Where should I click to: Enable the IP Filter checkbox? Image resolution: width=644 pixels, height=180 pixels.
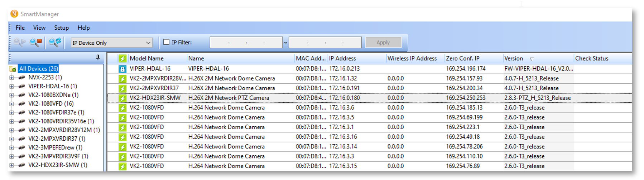(166, 42)
